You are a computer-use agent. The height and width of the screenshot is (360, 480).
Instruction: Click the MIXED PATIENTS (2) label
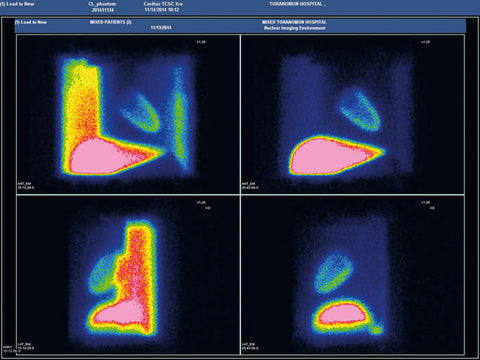click(x=111, y=22)
